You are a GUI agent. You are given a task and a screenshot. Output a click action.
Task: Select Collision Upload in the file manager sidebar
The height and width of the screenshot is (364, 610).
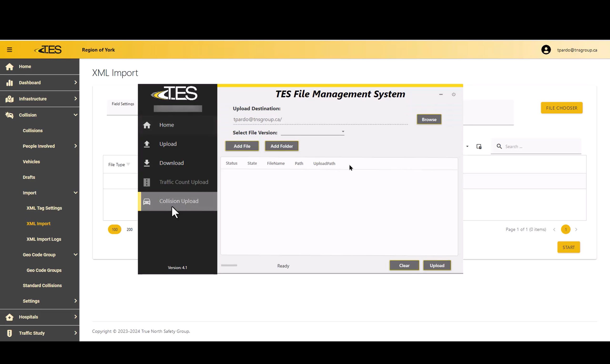(178, 201)
